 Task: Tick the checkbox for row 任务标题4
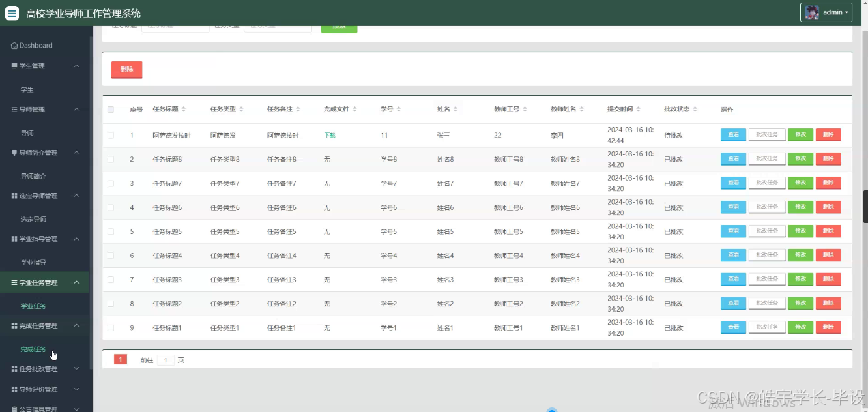[111, 256]
